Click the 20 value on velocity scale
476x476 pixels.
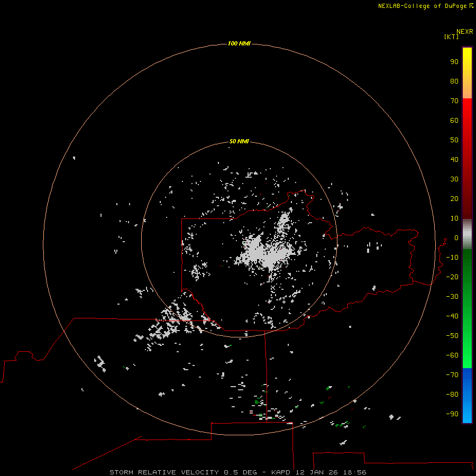[x=454, y=198]
